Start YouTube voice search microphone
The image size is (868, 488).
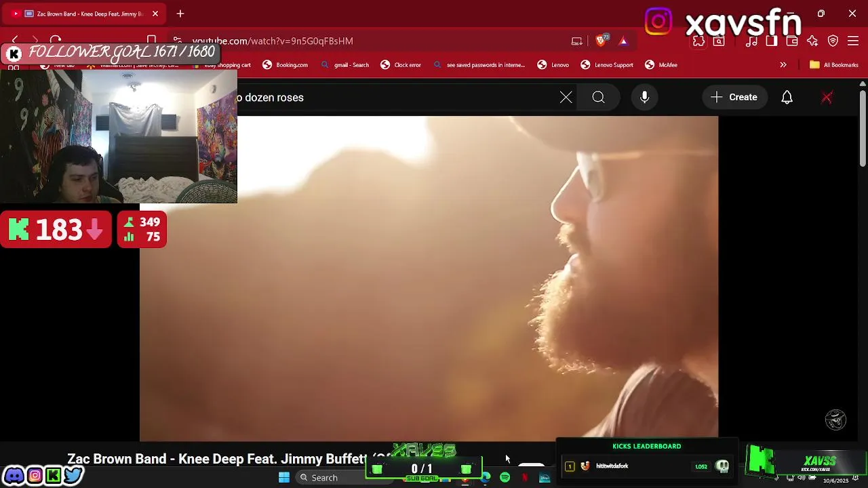(x=645, y=98)
